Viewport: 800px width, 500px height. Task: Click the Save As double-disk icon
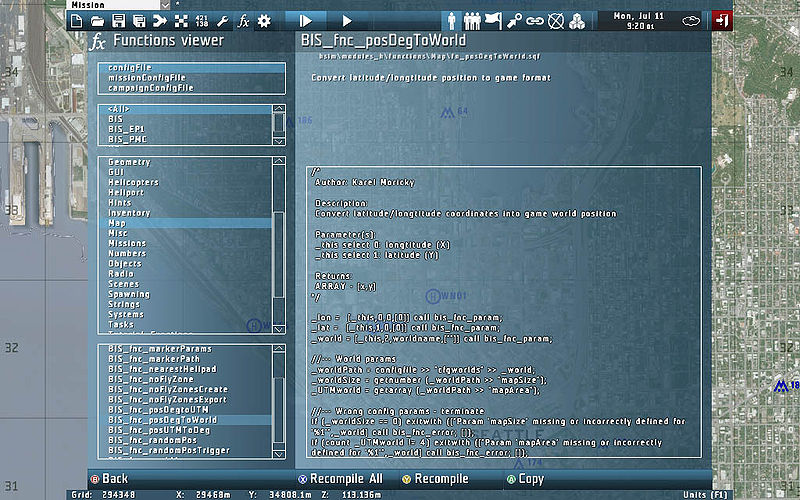pyautogui.click(x=139, y=21)
